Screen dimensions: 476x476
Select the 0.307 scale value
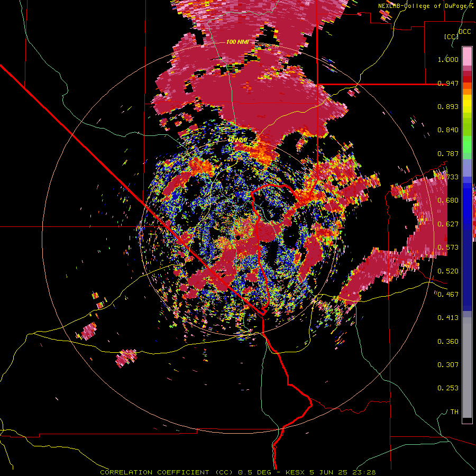point(448,365)
